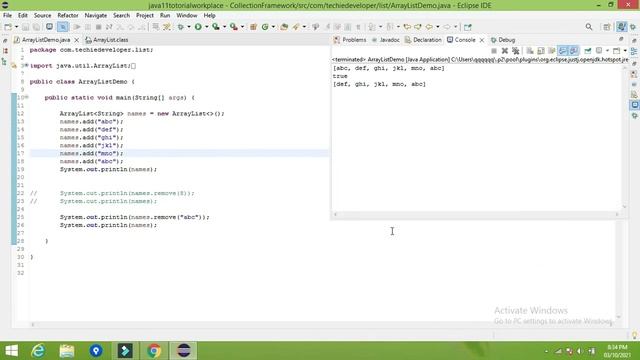This screenshot has height=360, width=640.
Task: Click console output line 'true'
Action: pos(340,76)
